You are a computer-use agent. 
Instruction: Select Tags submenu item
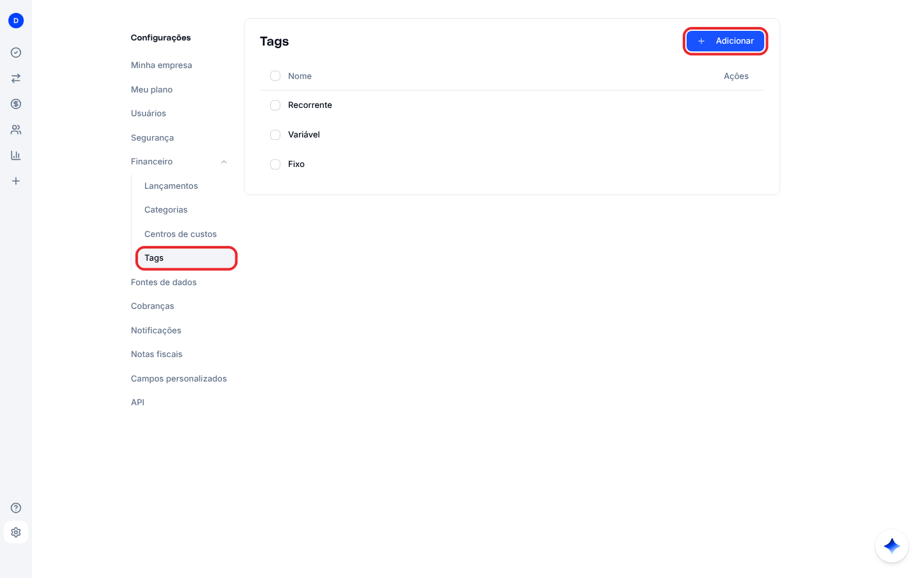(x=187, y=258)
